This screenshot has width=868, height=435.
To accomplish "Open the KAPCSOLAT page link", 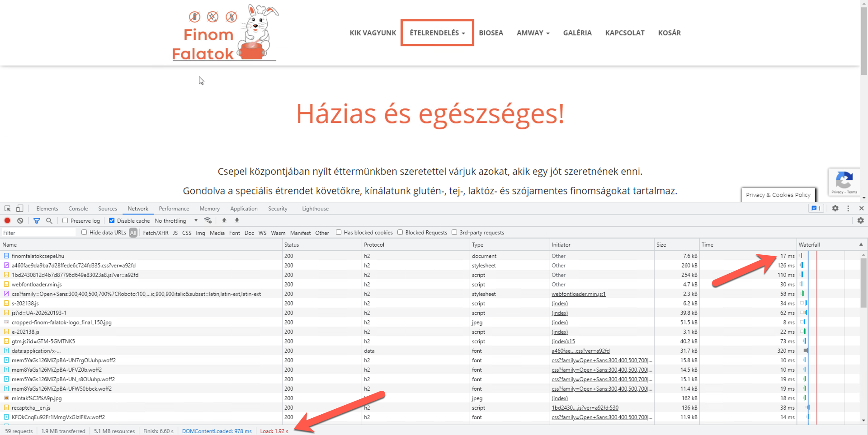I will pyautogui.click(x=625, y=33).
